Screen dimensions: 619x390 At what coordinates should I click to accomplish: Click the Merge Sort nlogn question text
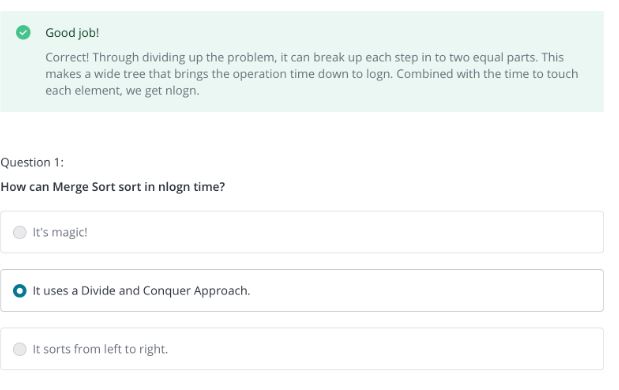113,187
